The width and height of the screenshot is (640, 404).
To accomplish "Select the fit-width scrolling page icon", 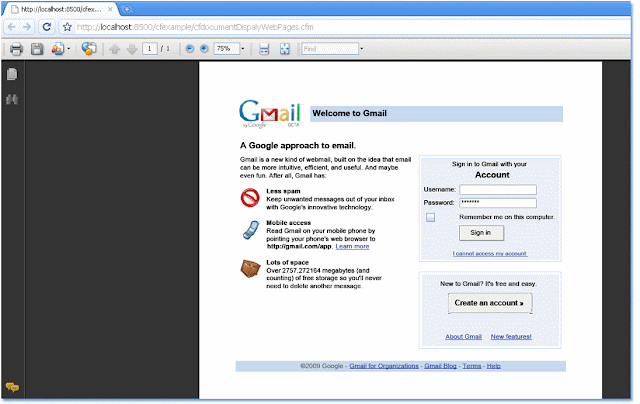I will 264,49.
